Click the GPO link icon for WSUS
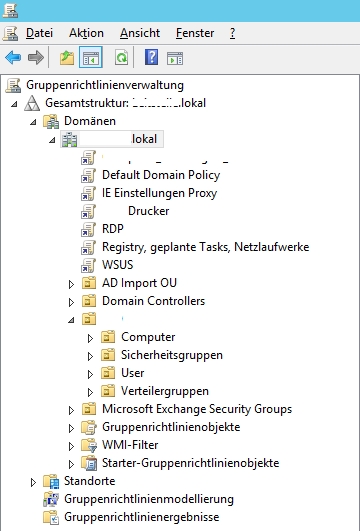Image resolution: width=360 pixels, height=531 pixels. [88, 265]
